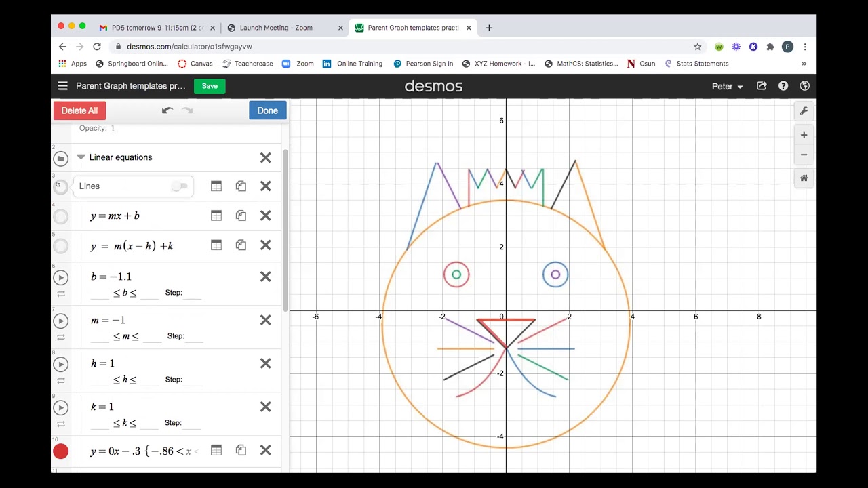The height and width of the screenshot is (488, 868).
Task: Play the m slider animation
Action: (x=61, y=321)
